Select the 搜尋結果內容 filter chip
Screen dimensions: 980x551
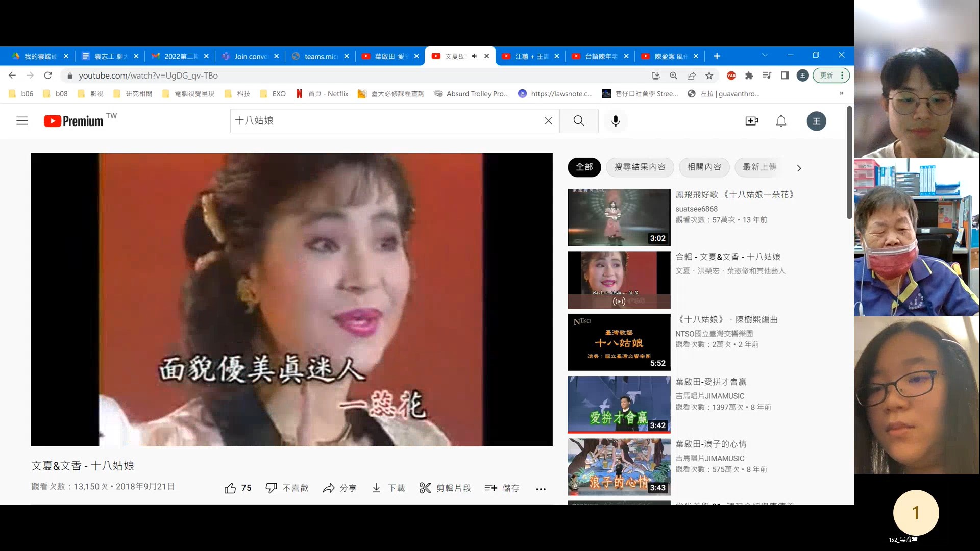640,167
